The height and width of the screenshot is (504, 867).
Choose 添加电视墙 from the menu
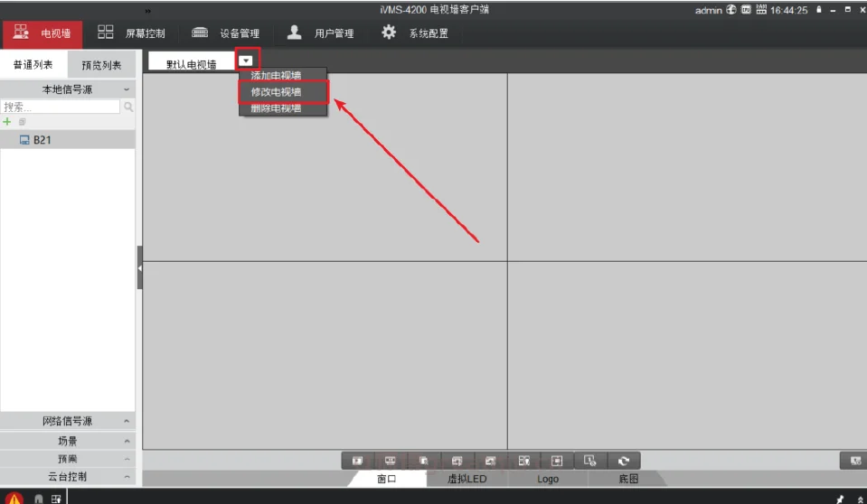(x=277, y=76)
